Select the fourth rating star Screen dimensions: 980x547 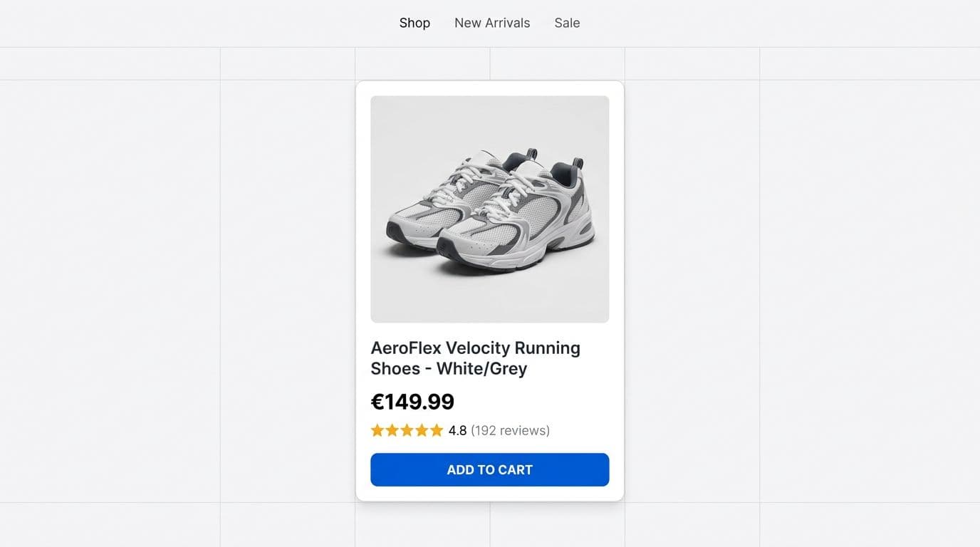(x=422, y=430)
